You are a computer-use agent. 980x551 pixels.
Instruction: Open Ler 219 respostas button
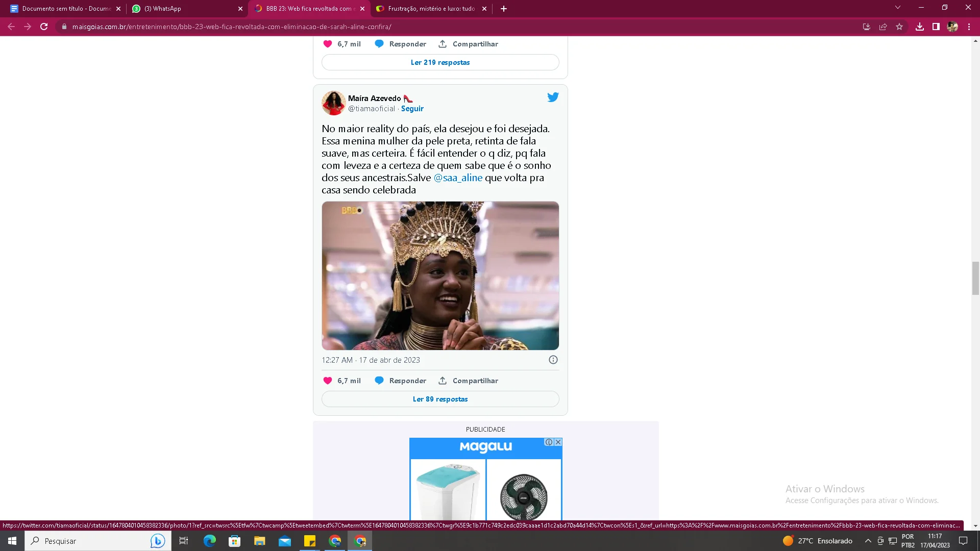pos(440,62)
